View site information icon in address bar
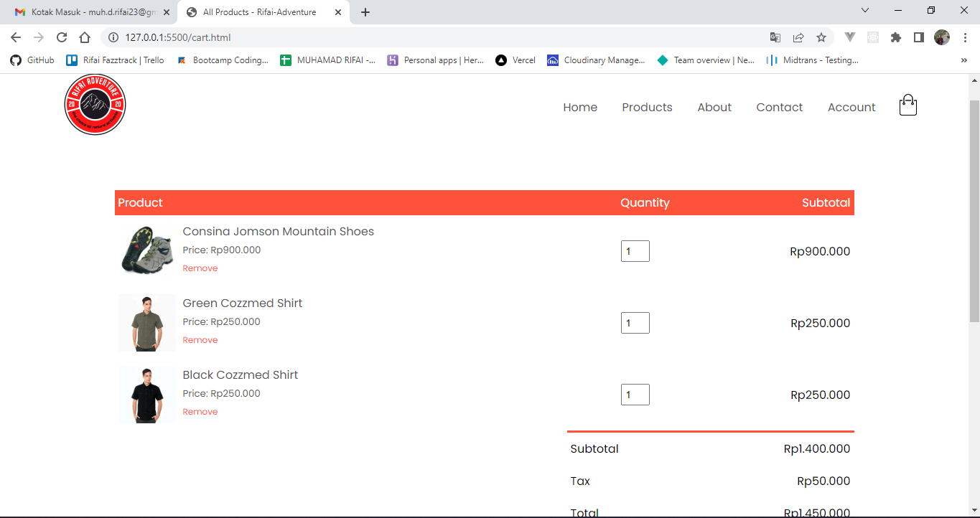This screenshot has width=980, height=518. pos(113,37)
